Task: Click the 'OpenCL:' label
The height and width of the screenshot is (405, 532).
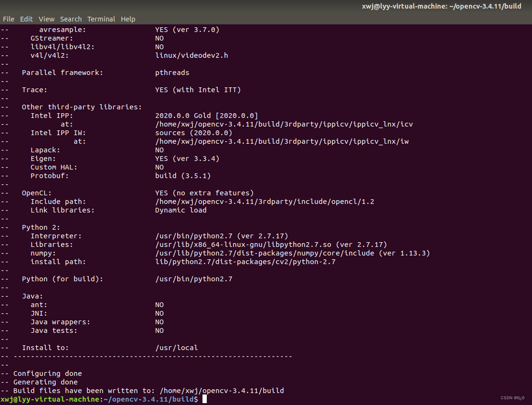Action: click(37, 193)
